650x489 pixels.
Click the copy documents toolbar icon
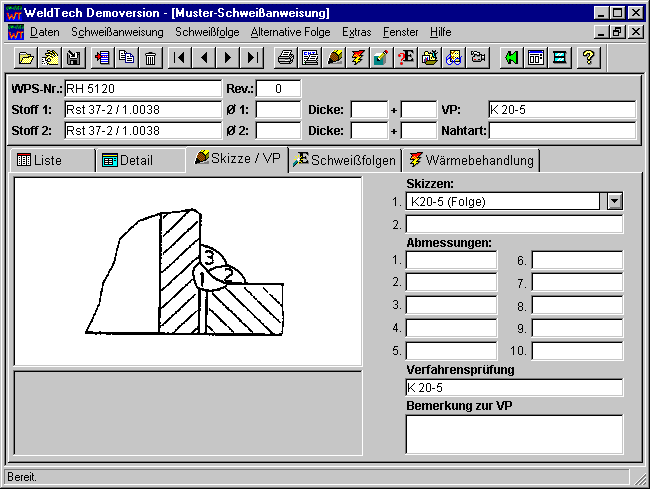coord(126,58)
